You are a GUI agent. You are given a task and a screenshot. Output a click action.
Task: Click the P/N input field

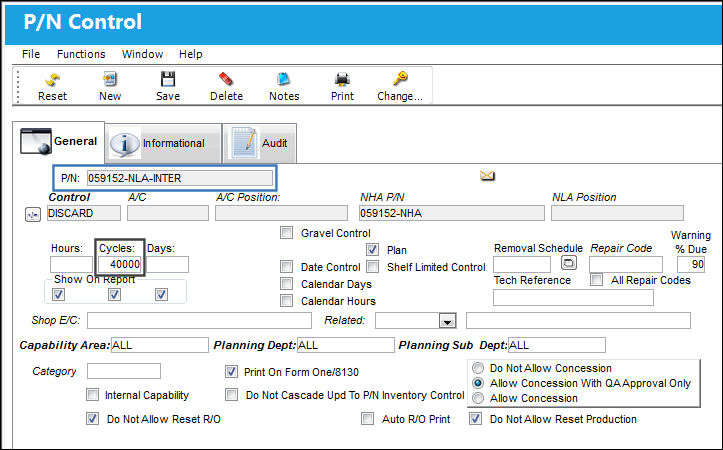(179, 178)
